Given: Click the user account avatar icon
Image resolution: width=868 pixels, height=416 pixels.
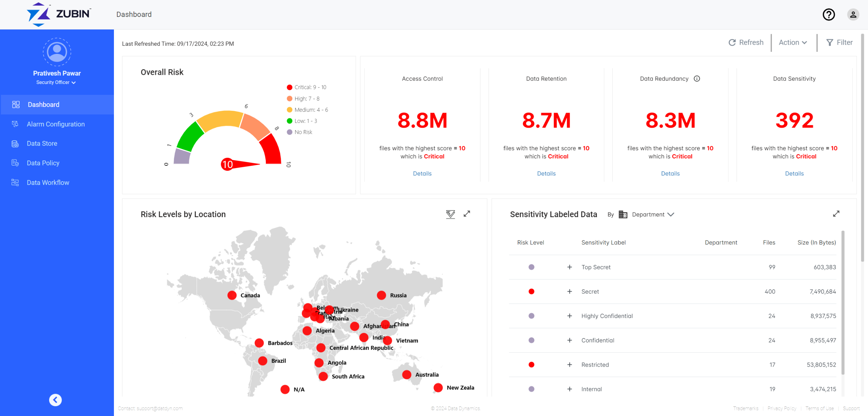Looking at the screenshot, I should 853,15.
